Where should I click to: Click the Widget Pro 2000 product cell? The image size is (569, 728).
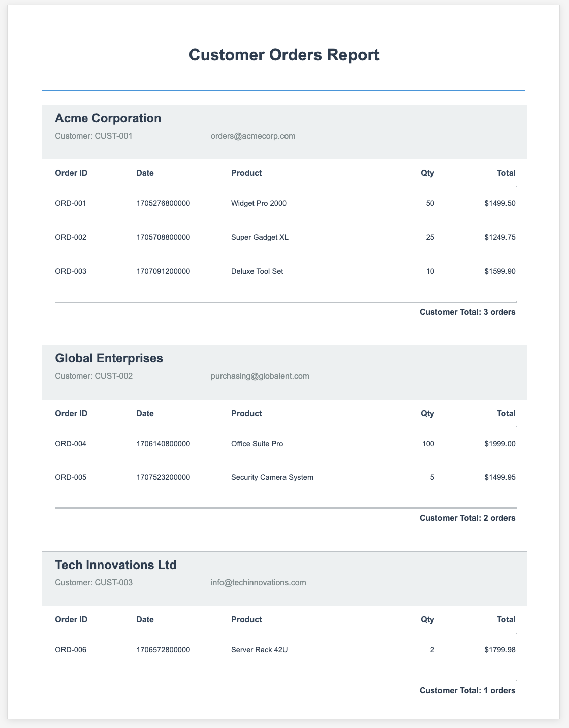point(259,203)
